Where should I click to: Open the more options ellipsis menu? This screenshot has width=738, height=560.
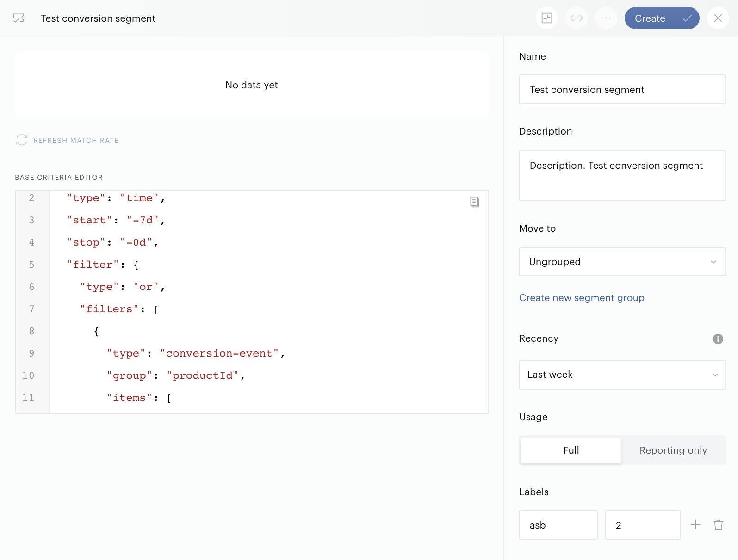click(x=606, y=18)
